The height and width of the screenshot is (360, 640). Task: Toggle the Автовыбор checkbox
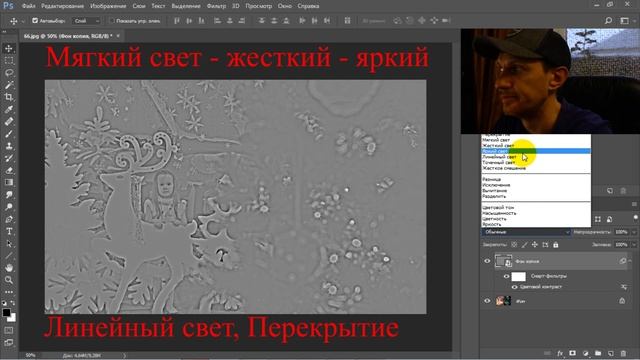coord(35,20)
